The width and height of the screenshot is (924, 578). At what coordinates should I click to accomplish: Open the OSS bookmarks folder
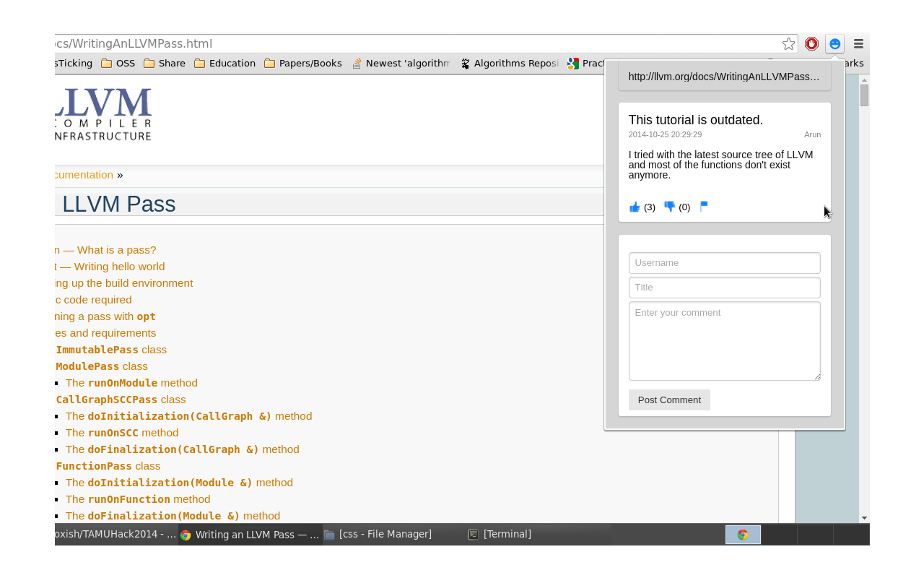coord(118,64)
